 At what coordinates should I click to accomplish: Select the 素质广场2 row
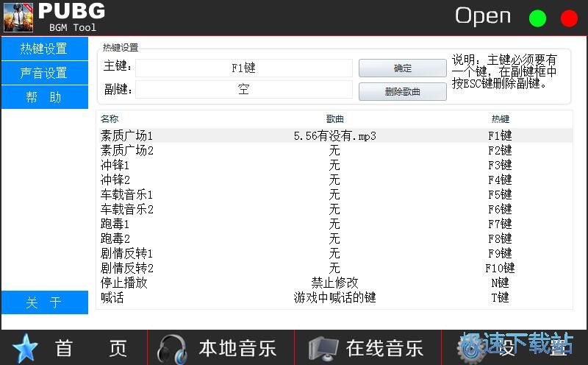click(x=334, y=150)
